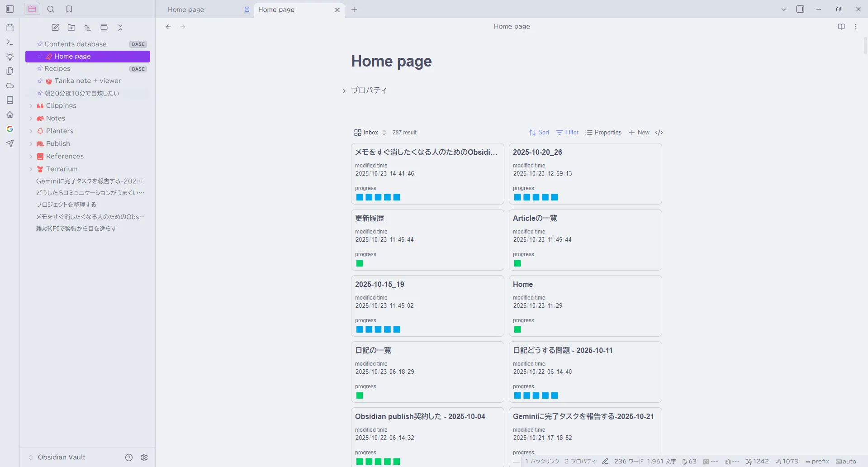868x467 pixels.
Task: Add a New item in base
Action: [639, 133]
